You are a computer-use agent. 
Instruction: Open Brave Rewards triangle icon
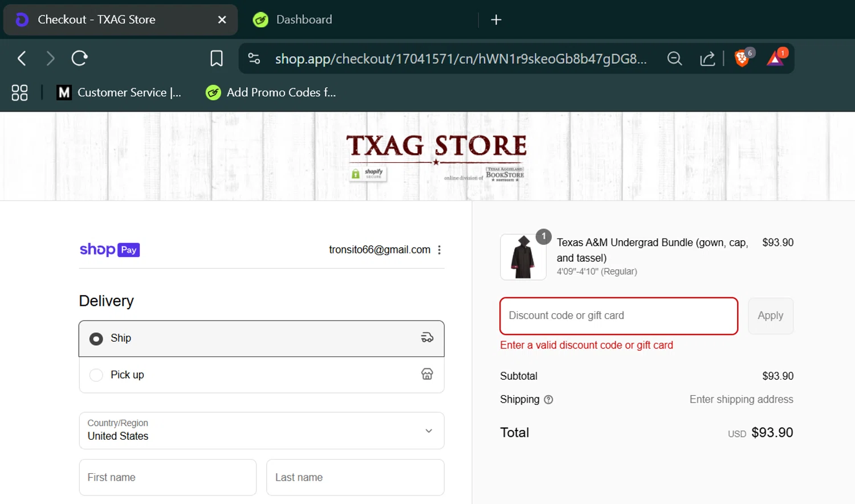click(775, 58)
